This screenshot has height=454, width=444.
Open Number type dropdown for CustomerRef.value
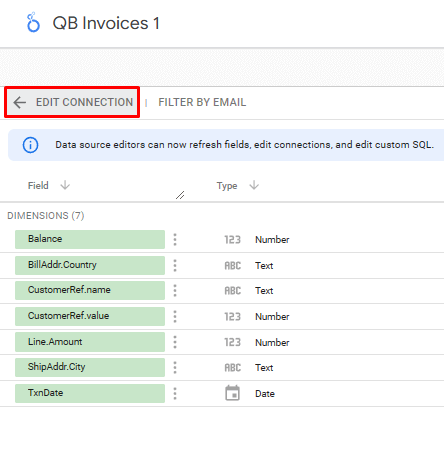point(272,317)
